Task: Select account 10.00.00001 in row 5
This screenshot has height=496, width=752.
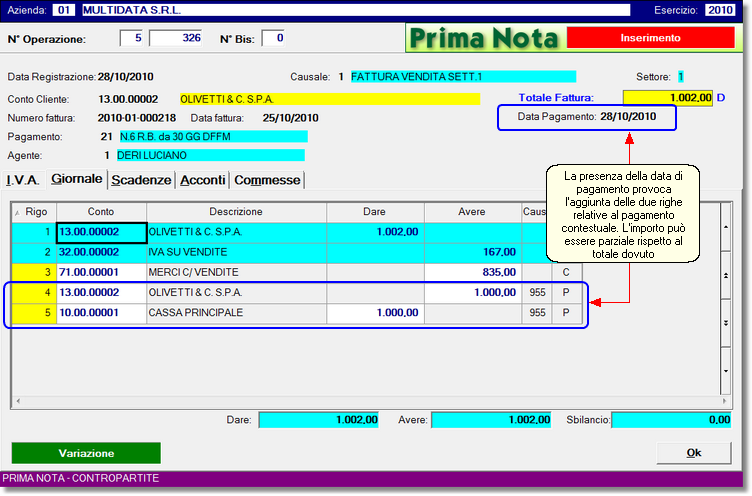Action: coord(101,313)
